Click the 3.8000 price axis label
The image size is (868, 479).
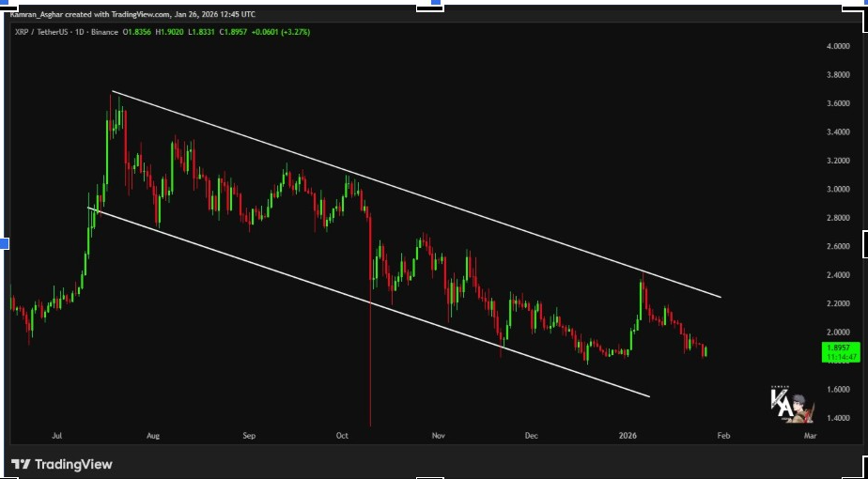(x=838, y=75)
